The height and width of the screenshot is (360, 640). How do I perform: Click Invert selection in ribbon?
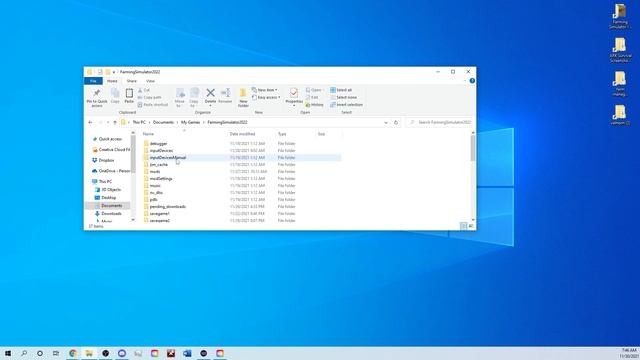(x=346, y=105)
